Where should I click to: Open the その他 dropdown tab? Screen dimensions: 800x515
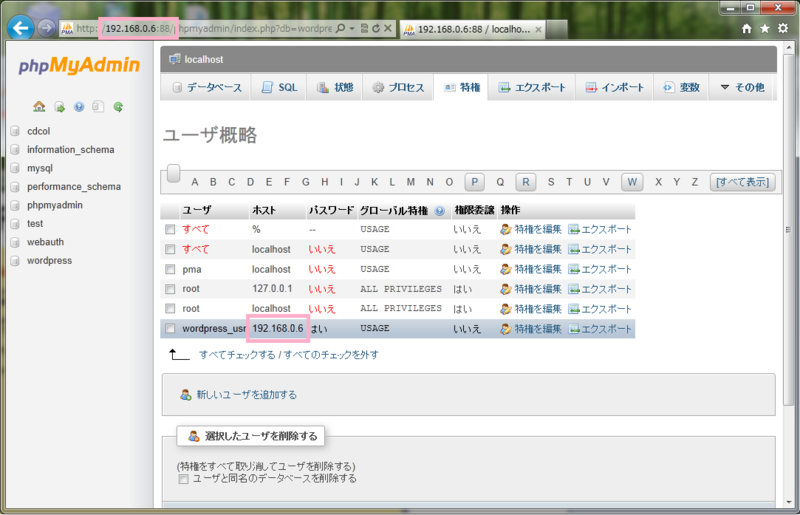click(x=743, y=87)
